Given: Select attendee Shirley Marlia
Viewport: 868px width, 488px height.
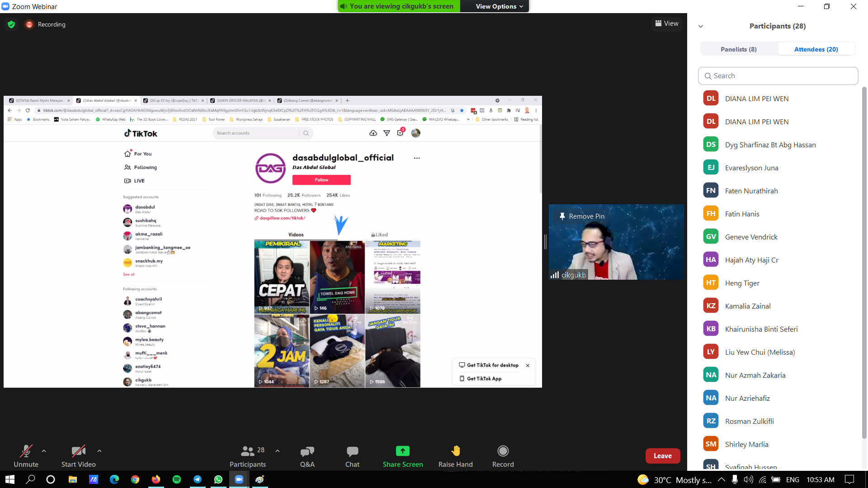Looking at the screenshot, I should [x=778, y=444].
